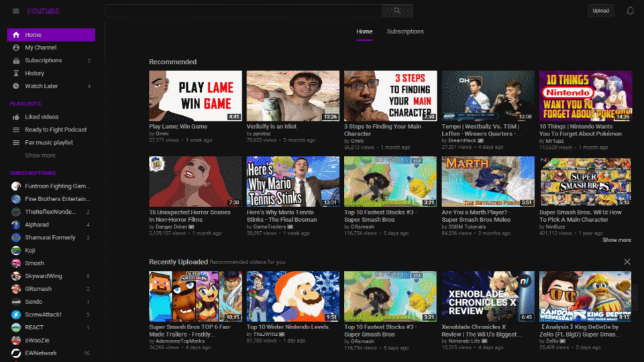Show more Recommended videos

616,240
